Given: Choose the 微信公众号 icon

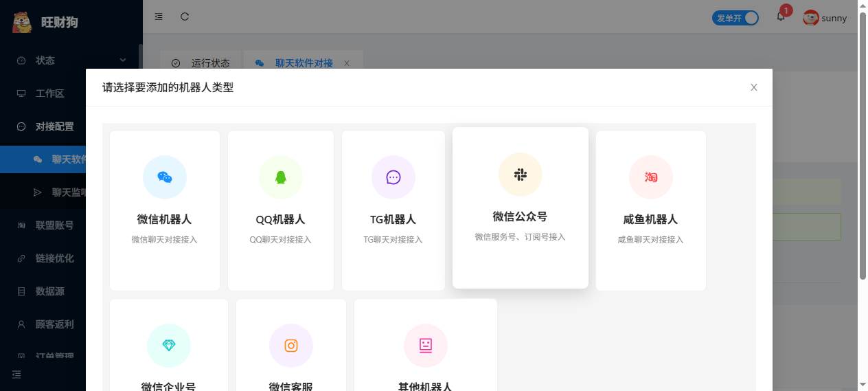Looking at the screenshot, I should pyautogui.click(x=521, y=175).
